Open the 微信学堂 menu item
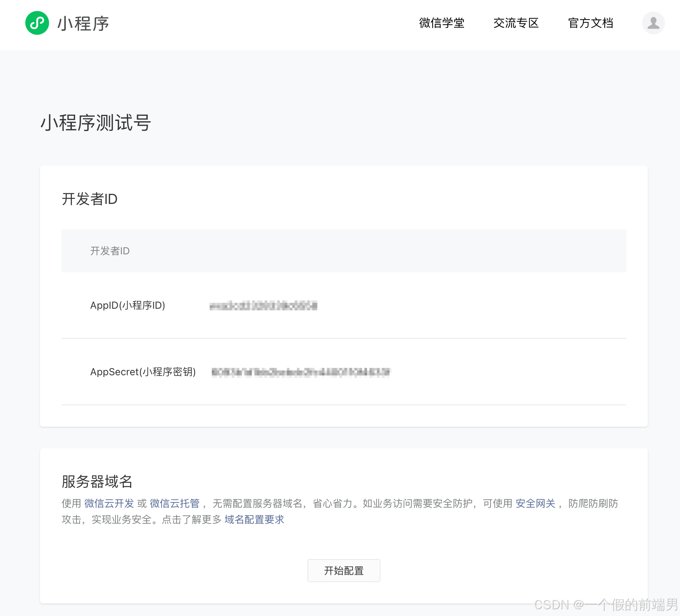Image resolution: width=680 pixels, height=616 pixels. click(442, 23)
